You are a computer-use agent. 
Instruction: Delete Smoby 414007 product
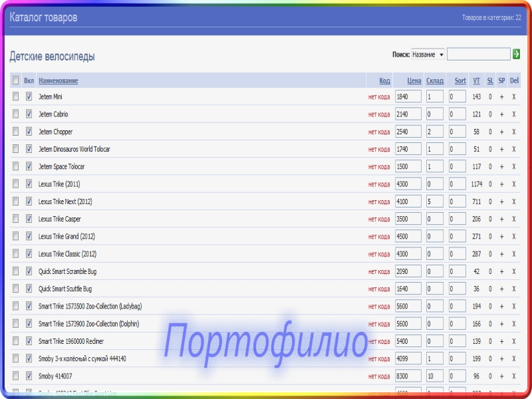[x=513, y=376]
